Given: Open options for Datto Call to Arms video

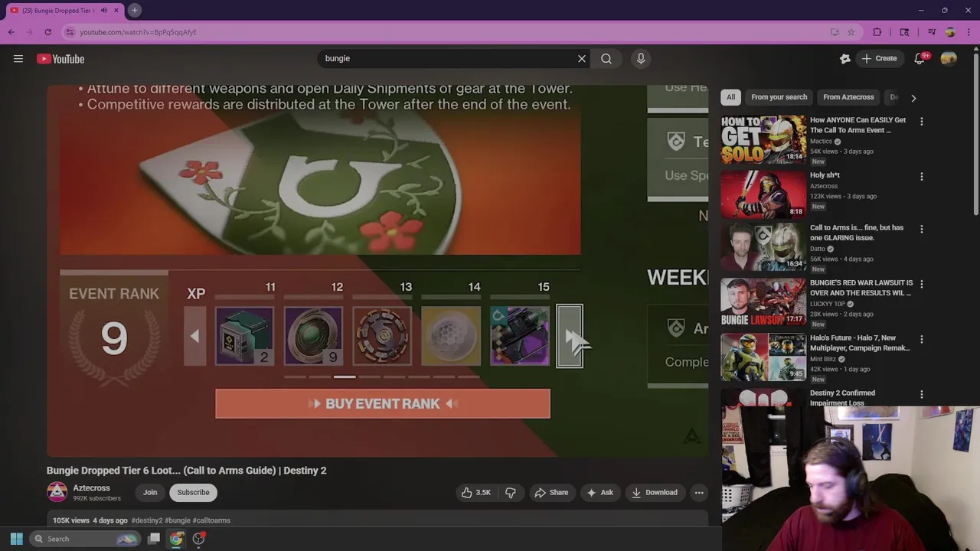Looking at the screenshot, I should (x=922, y=229).
